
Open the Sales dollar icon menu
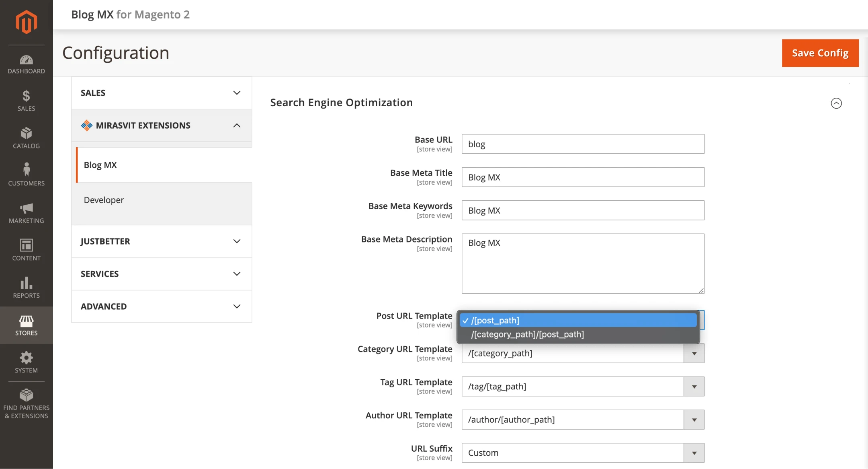coord(26,101)
